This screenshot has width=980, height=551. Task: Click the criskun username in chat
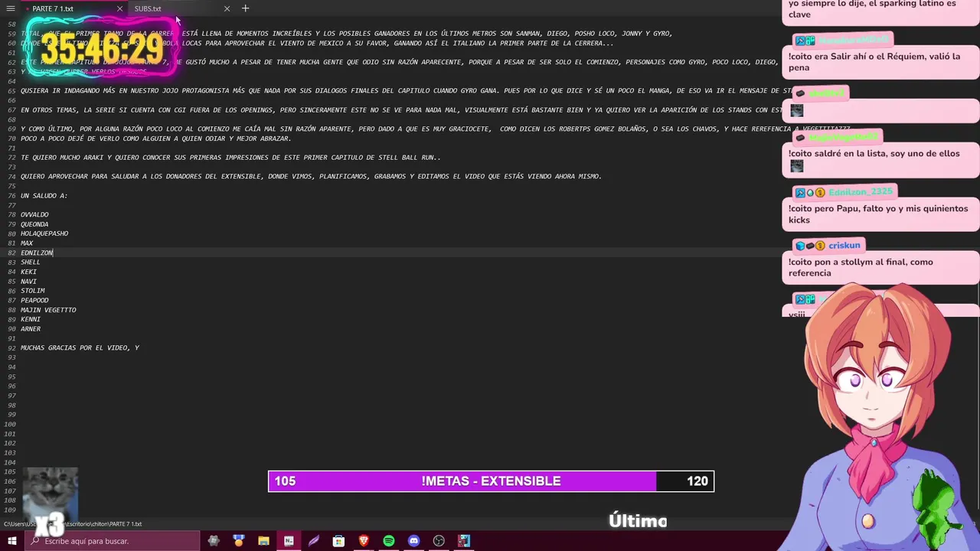coord(844,246)
